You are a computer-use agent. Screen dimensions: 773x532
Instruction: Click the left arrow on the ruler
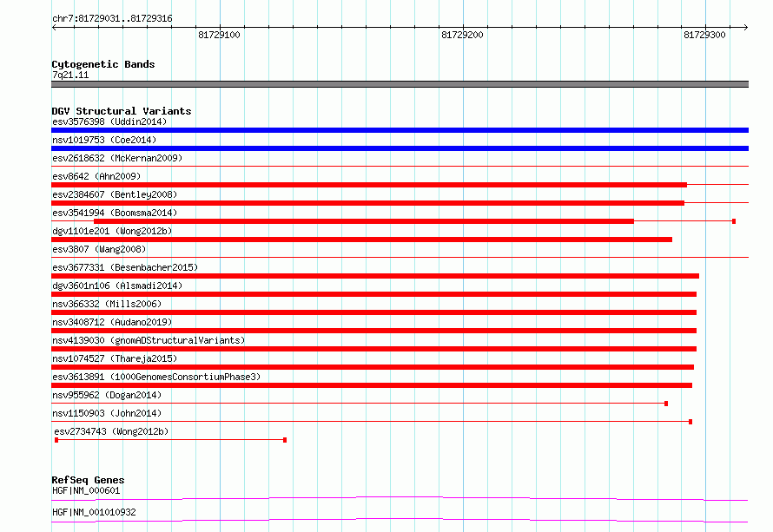54,27
